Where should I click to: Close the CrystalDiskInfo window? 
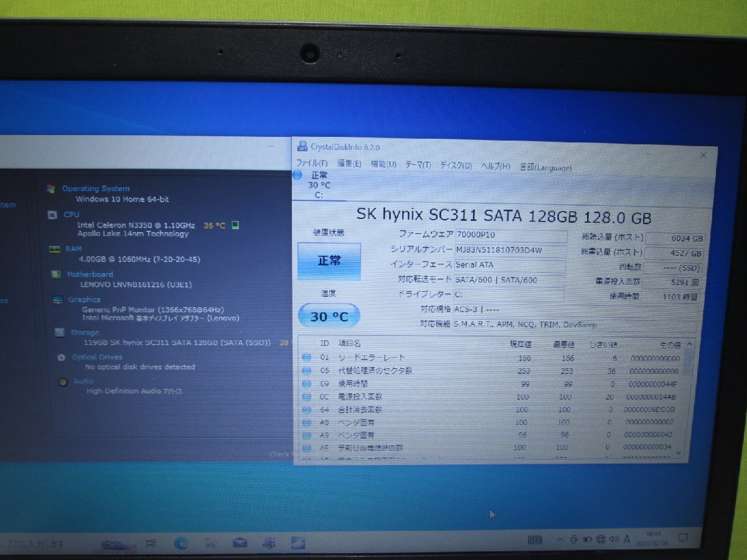pos(703,155)
